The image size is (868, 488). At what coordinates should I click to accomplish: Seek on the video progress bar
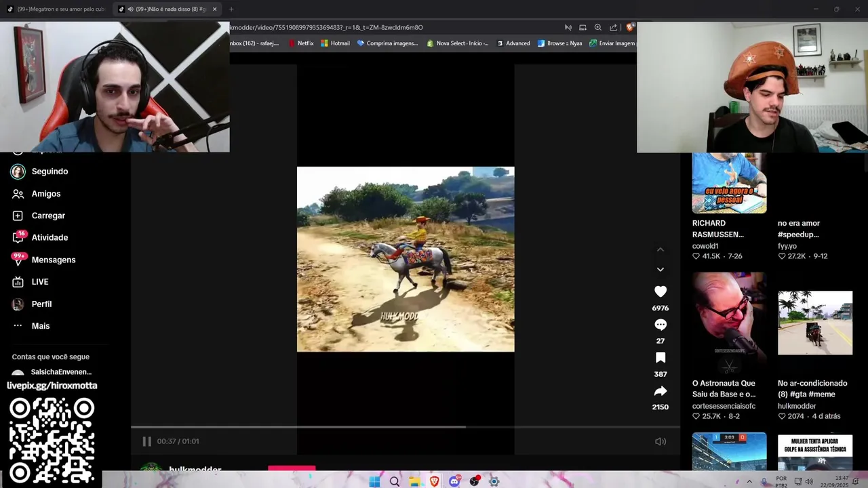tap(406, 427)
